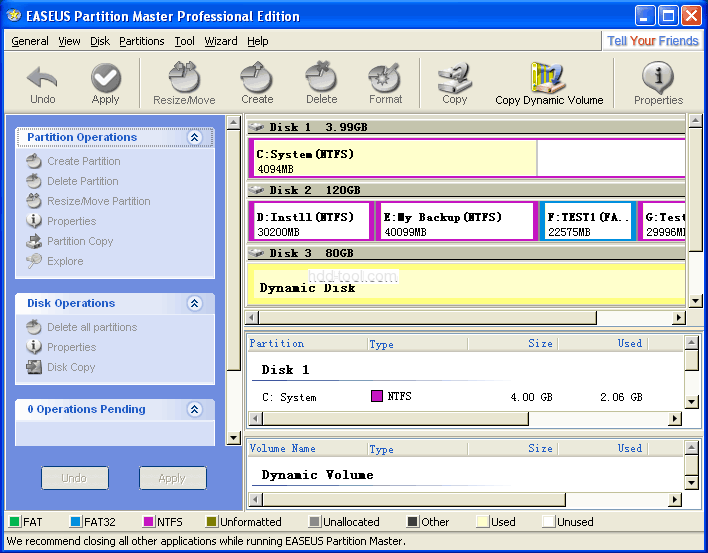The width and height of the screenshot is (708, 553).
Task: Open the General menu
Action: pyautogui.click(x=30, y=41)
